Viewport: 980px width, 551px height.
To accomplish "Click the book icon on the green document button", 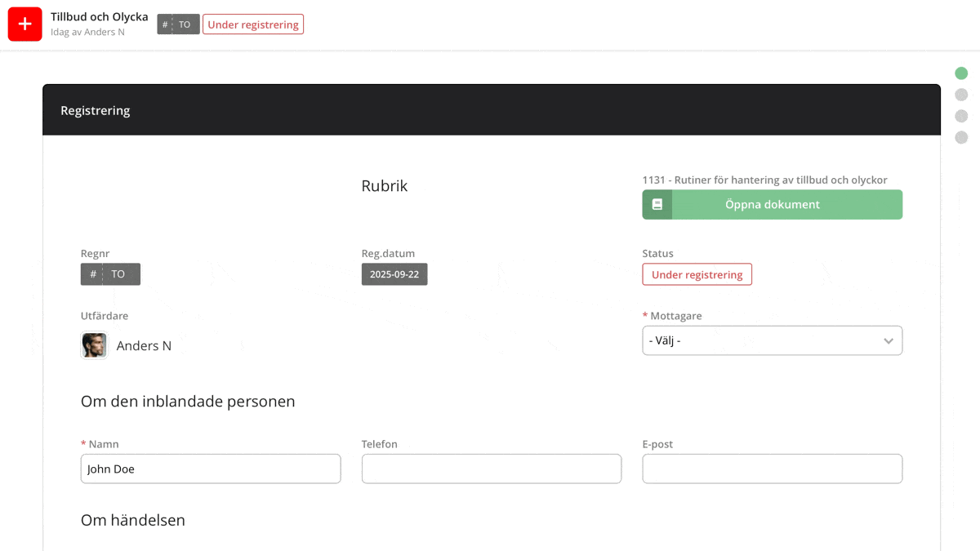I will pos(657,205).
